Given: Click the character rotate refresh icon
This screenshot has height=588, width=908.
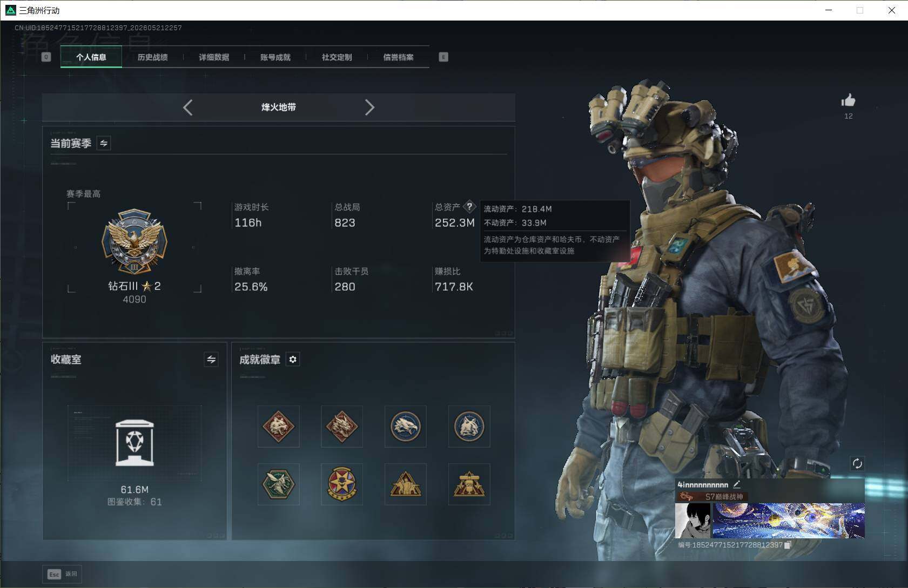Looking at the screenshot, I should [x=857, y=463].
